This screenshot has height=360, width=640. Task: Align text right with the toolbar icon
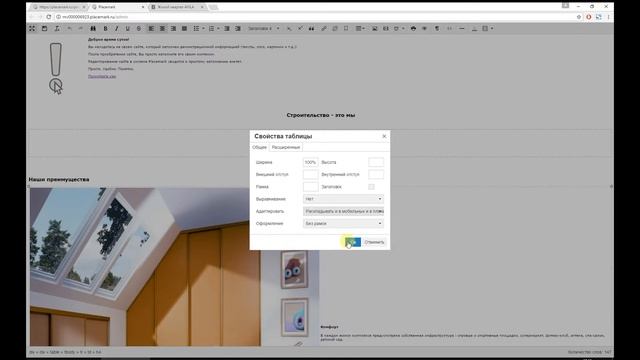coord(173,29)
